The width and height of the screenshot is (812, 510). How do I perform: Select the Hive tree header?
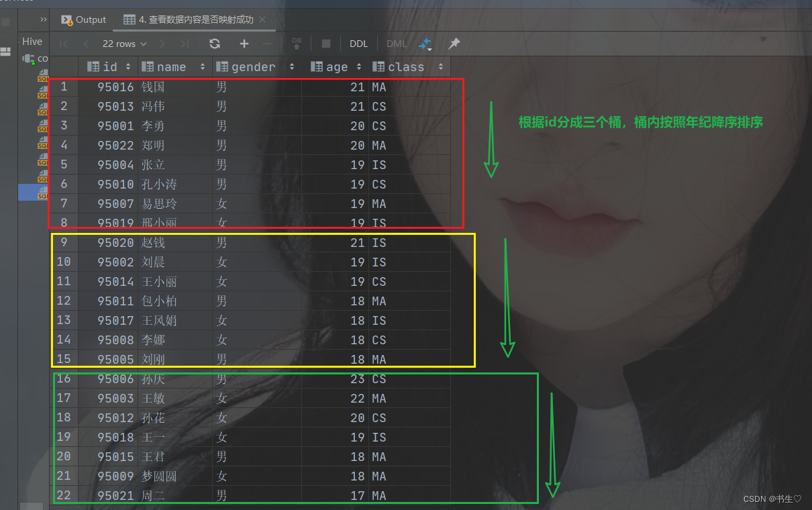32,42
